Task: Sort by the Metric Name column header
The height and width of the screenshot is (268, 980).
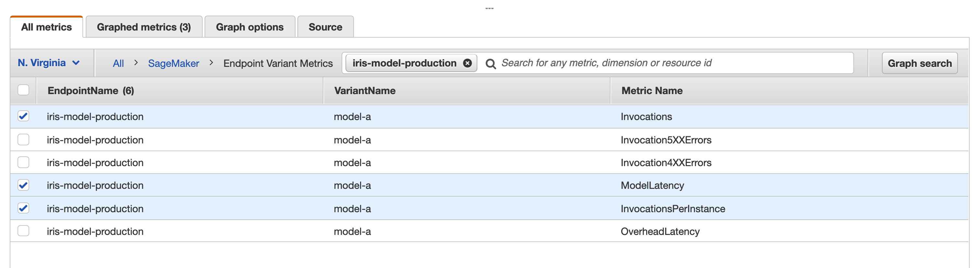Action: coord(652,91)
